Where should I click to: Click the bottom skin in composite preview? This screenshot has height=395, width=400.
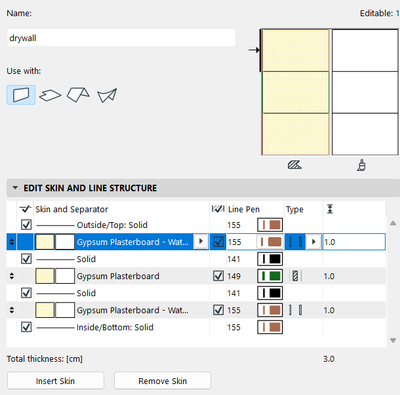click(296, 134)
